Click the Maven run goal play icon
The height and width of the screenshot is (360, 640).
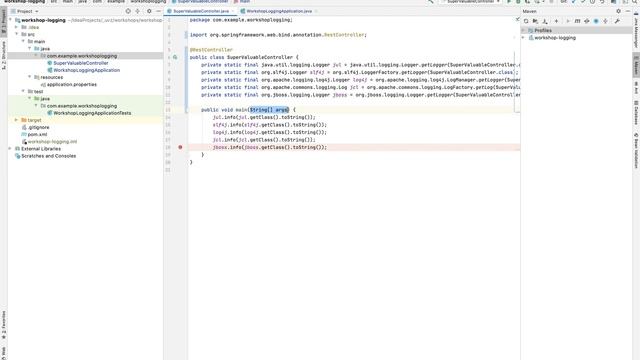[567, 21]
